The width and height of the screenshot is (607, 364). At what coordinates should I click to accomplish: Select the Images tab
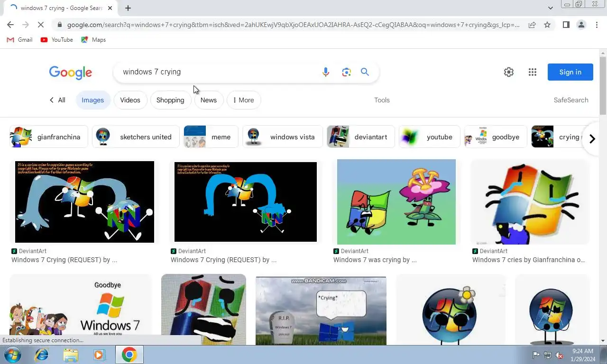click(x=93, y=100)
